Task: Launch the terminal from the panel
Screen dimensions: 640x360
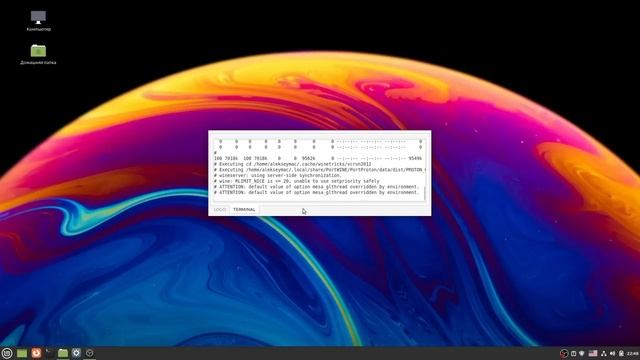Action: (x=49, y=353)
